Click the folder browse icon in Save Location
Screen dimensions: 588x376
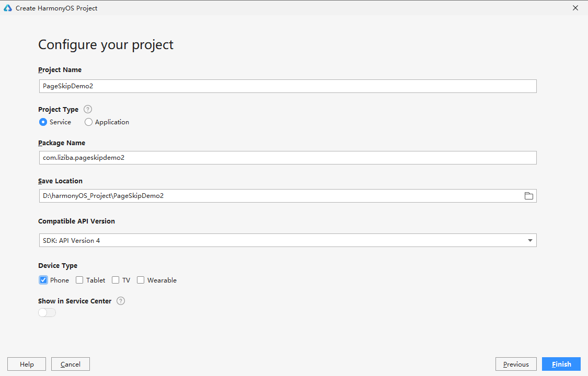pyautogui.click(x=528, y=196)
